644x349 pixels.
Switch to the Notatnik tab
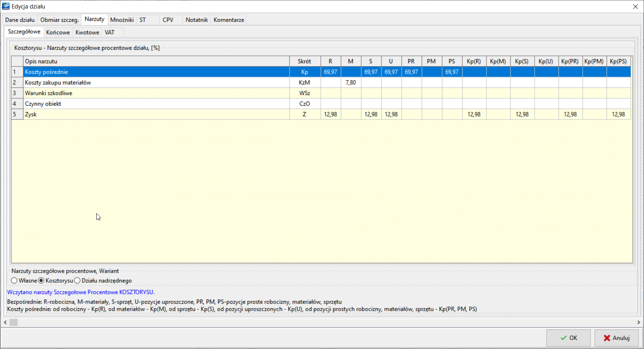[197, 20]
